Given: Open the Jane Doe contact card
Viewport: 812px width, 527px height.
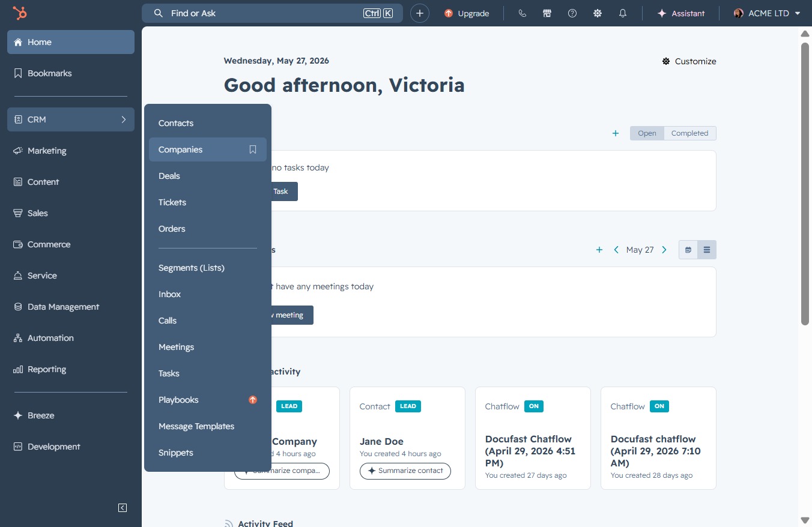Looking at the screenshot, I should (x=407, y=438).
